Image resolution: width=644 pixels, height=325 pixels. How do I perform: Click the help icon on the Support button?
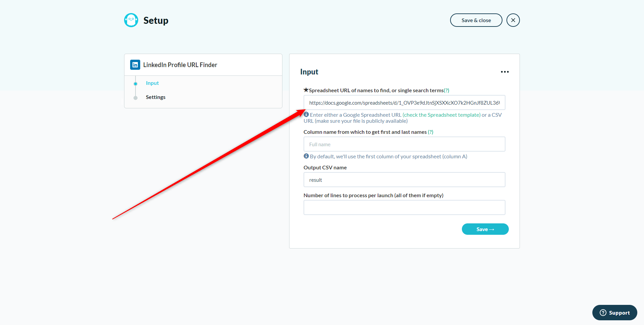pos(603,313)
